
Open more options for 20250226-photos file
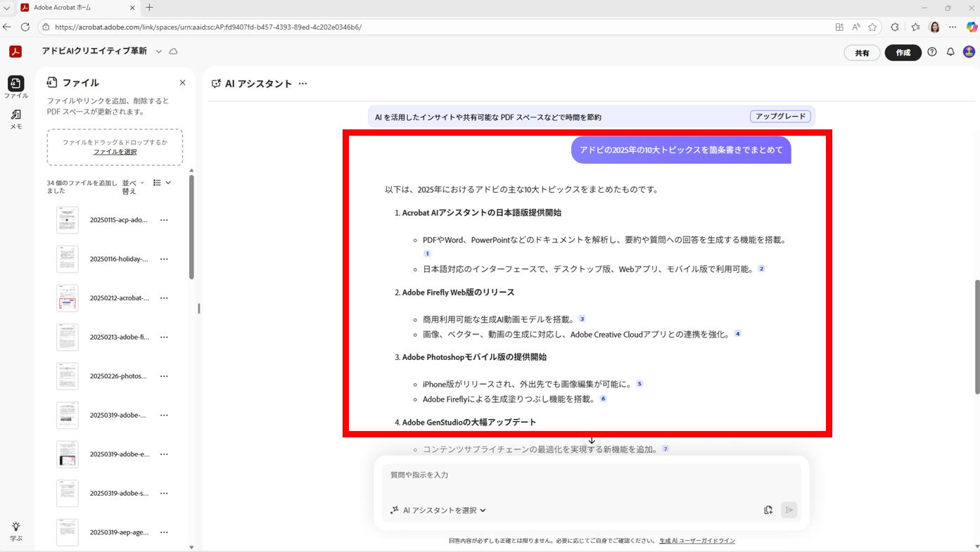tap(164, 376)
